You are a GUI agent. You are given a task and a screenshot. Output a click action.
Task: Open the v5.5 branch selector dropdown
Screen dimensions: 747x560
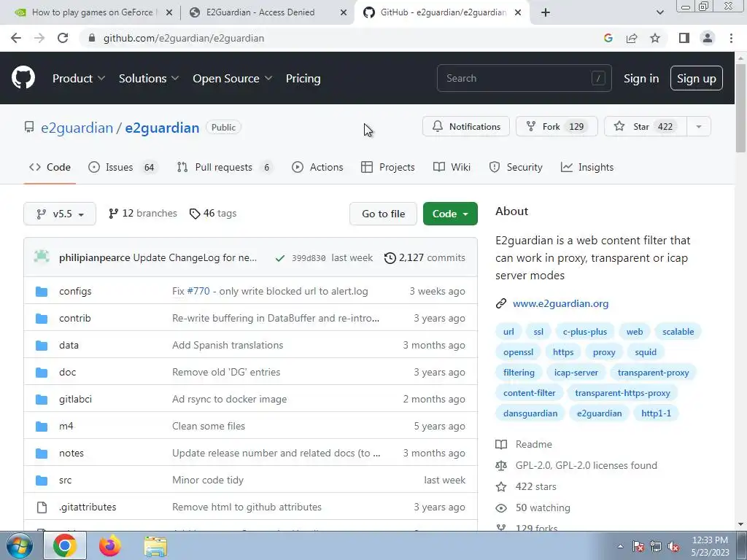point(60,214)
